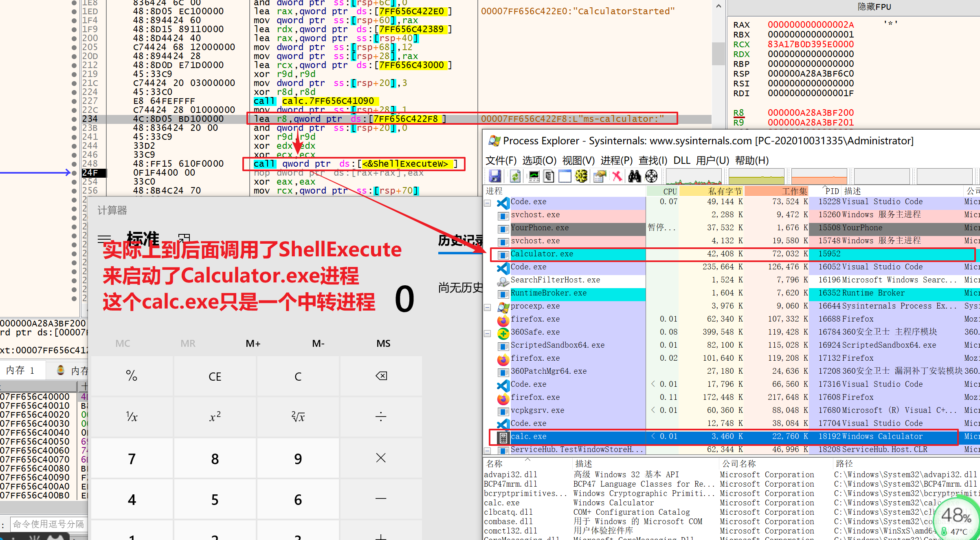The height and width of the screenshot is (540, 980).
Task: Click the gear icon in Process Explorer toolbar
Action: [x=581, y=176]
